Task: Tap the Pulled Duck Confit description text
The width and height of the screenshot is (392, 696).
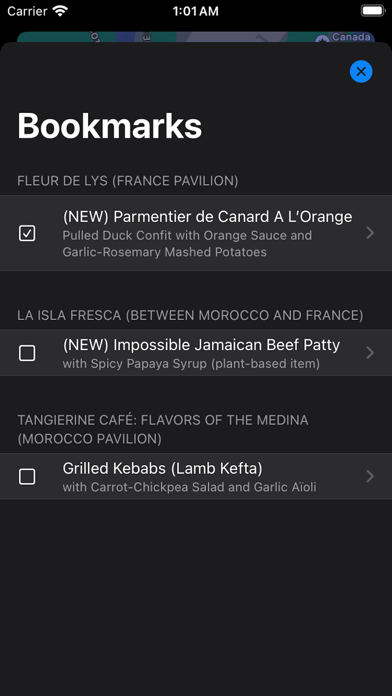Action: click(x=187, y=244)
